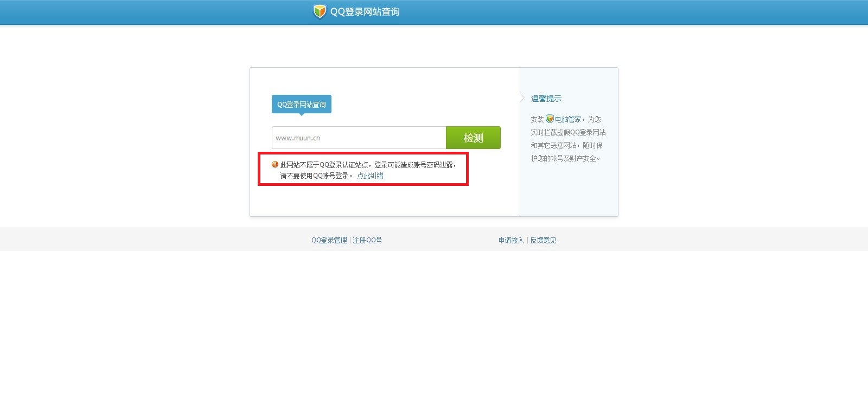
Task: Select the QQ登录网站查询 blue tab label
Action: click(x=302, y=105)
